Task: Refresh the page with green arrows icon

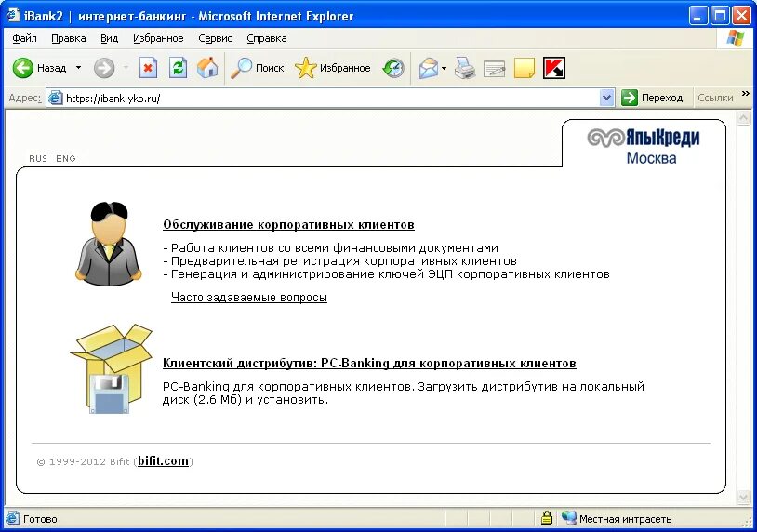Action: click(178, 68)
